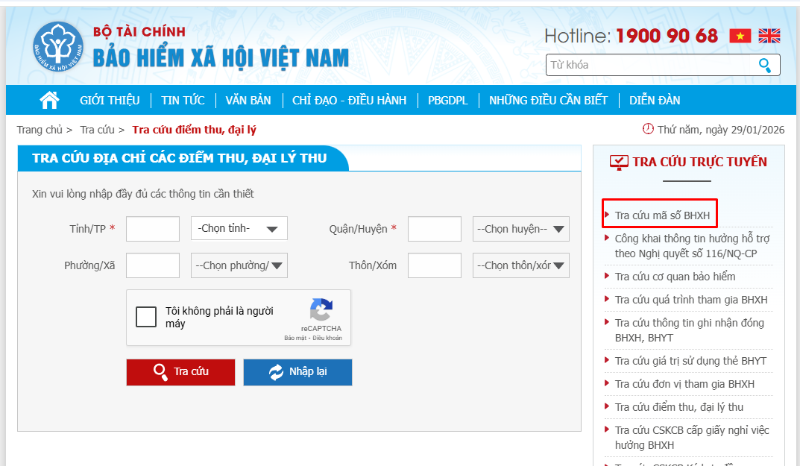Open 'Tra cứu quá trình tham gia BHXH' link
Screen dimensions: 800x466
691,300
